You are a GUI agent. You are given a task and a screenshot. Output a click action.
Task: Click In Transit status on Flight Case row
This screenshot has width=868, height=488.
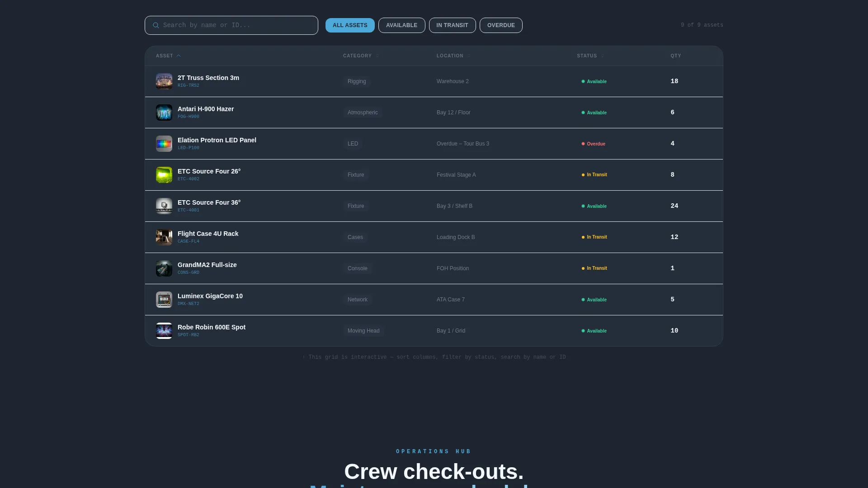[594, 237]
